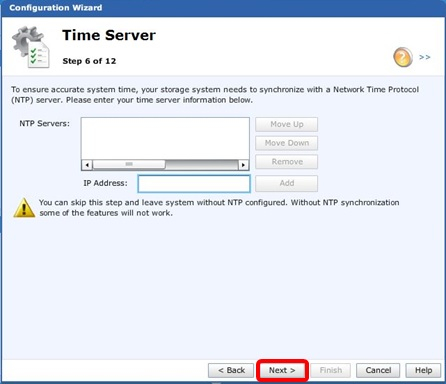446x384 pixels.
Task: Open Help from the bottom button row
Action: [423, 370]
